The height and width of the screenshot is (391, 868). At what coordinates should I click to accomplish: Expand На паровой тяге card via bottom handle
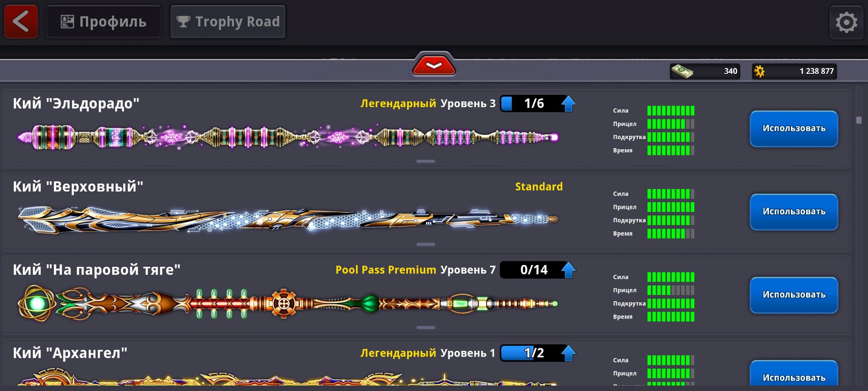(x=426, y=328)
